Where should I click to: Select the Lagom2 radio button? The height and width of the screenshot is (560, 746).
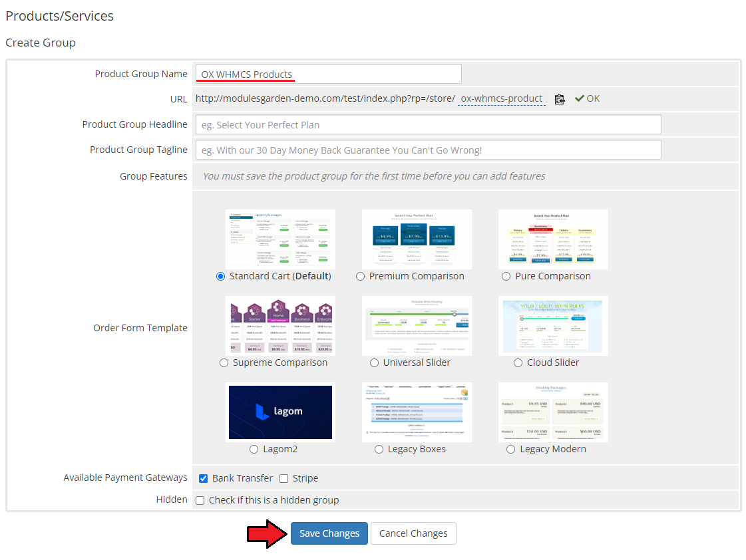coord(254,450)
